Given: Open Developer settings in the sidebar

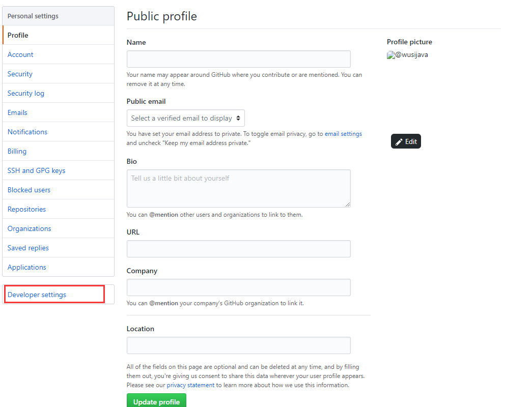Looking at the screenshot, I should (37, 295).
